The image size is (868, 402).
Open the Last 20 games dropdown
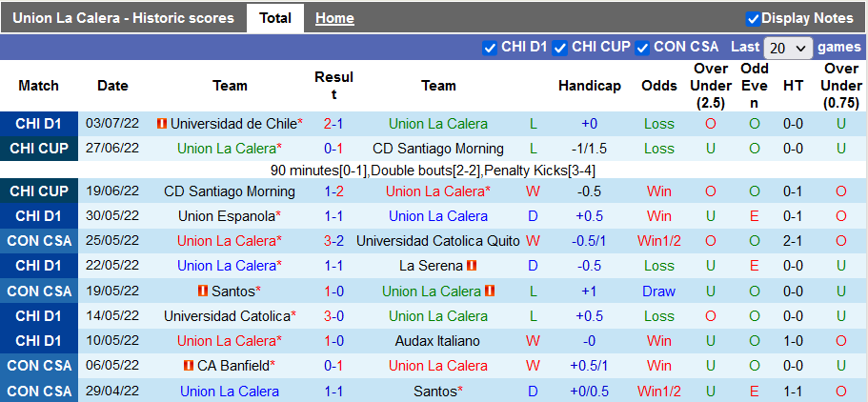tap(788, 49)
